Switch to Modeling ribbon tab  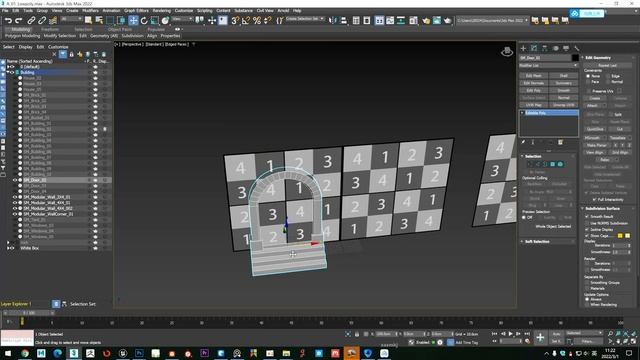[21, 29]
